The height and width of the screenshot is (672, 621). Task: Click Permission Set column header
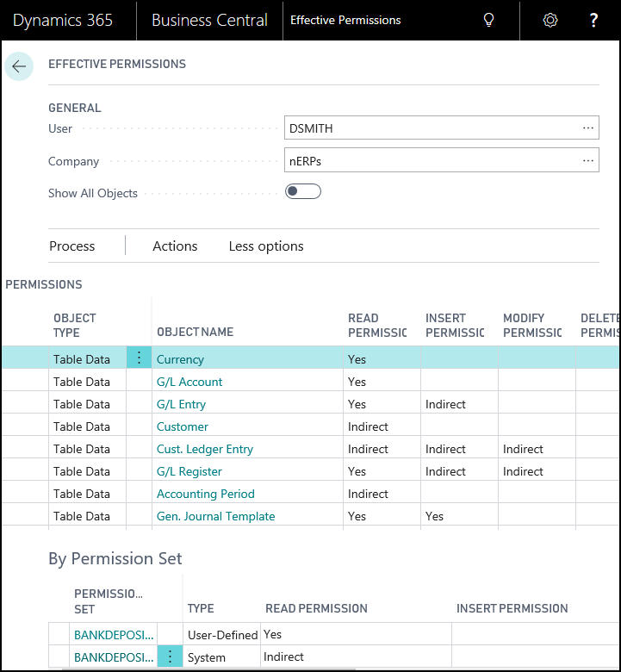pyautogui.click(x=109, y=600)
